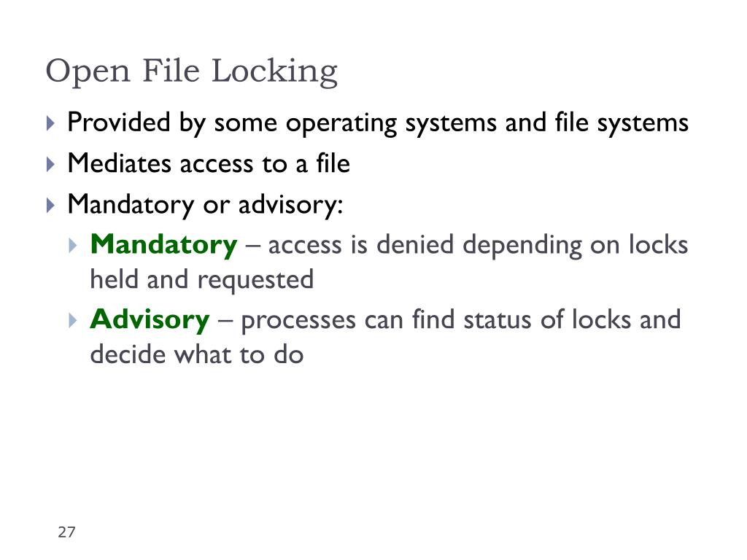
Task: Click the arrow bullet before 'Mediates access'
Action: point(50,164)
